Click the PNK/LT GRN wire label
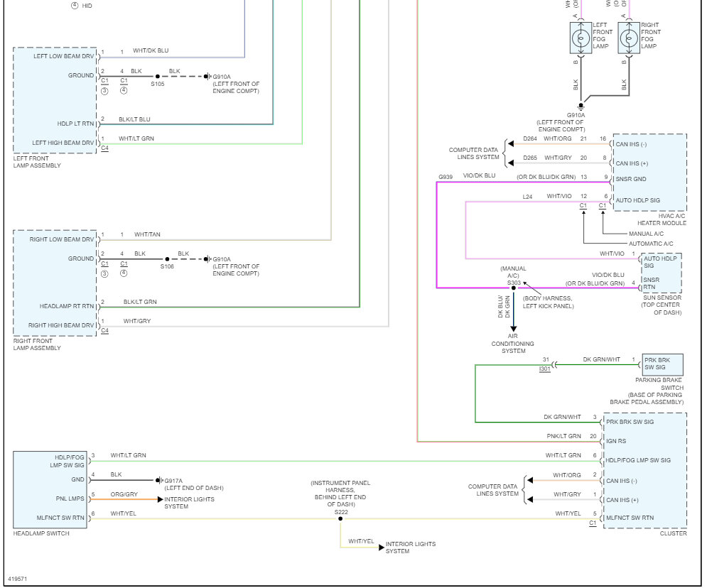The width and height of the screenshot is (707, 588). tap(563, 436)
